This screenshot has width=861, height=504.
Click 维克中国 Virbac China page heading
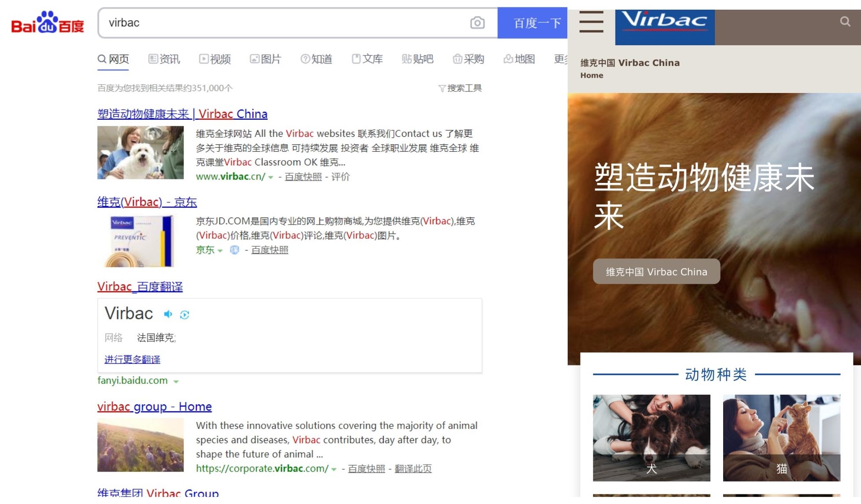[x=630, y=63]
